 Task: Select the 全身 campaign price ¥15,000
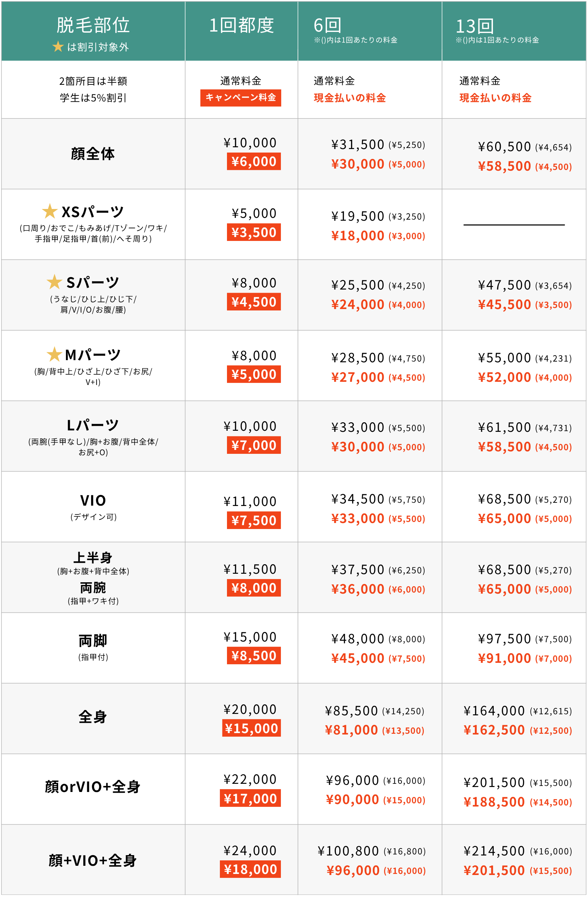(252, 728)
